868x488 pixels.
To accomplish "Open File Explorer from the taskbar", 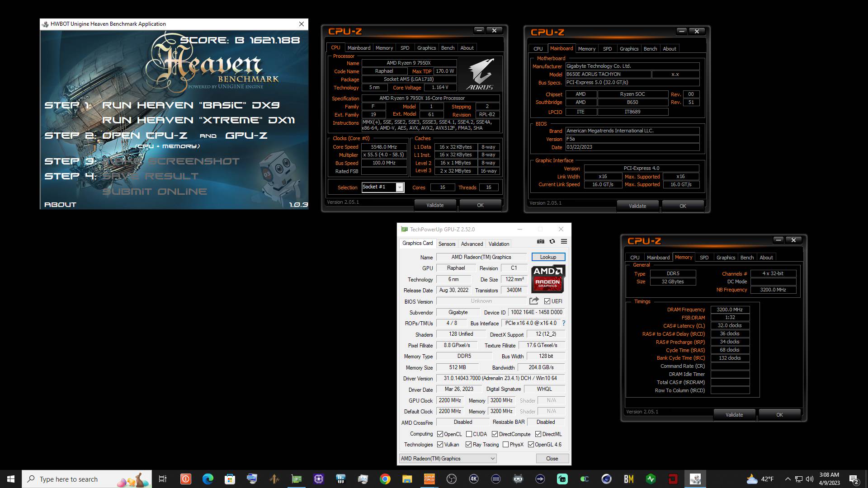I will click(x=407, y=479).
